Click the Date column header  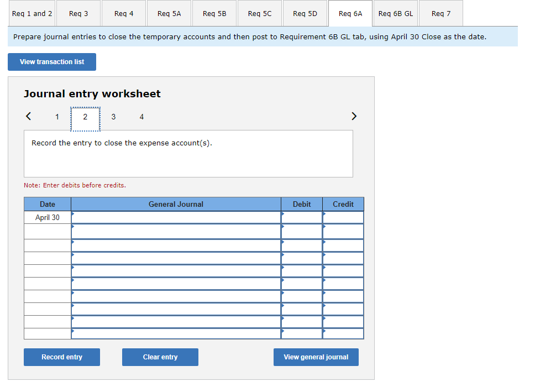click(48, 204)
